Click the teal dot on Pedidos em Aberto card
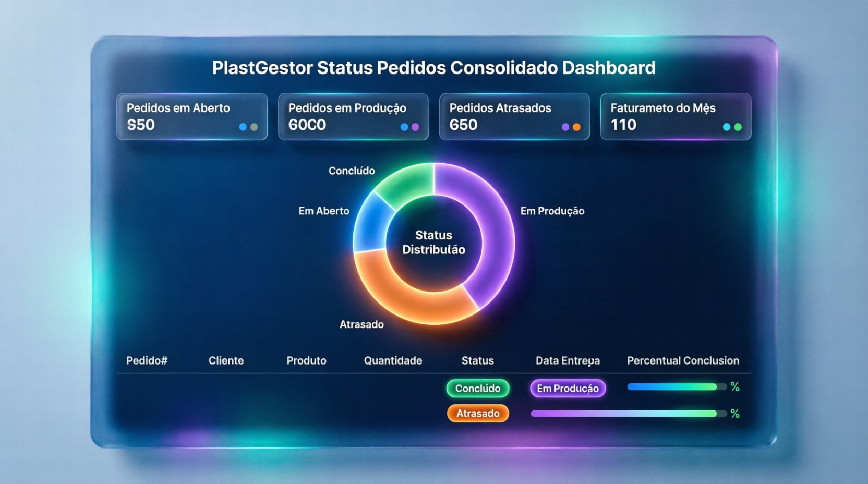 point(244,127)
